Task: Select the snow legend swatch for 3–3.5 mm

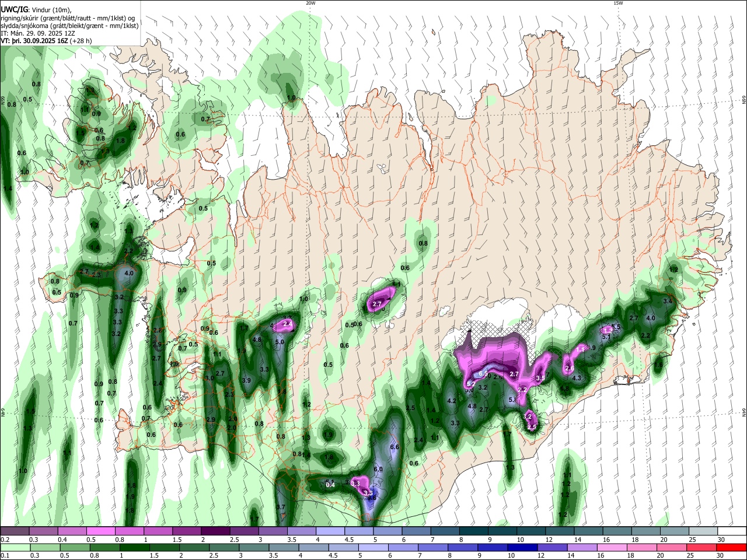Action: pos(273,531)
